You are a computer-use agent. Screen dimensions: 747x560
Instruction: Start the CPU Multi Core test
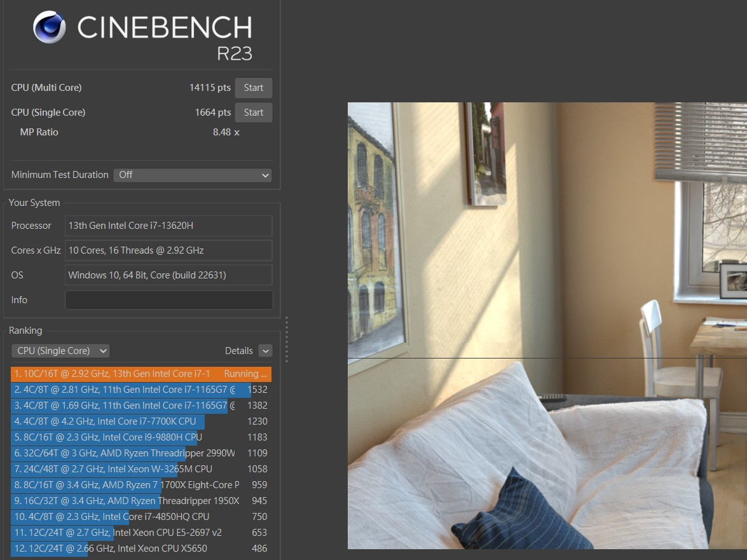pyautogui.click(x=254, y=88)
